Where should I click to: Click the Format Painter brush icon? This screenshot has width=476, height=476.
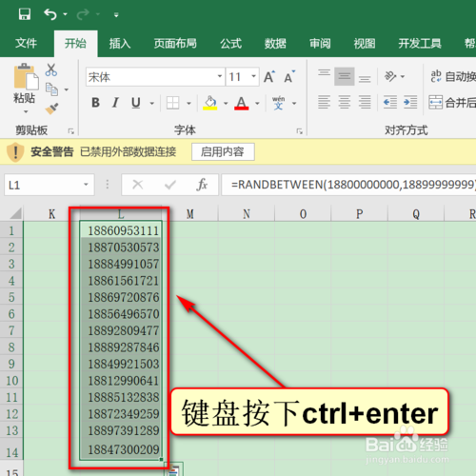coord(51,109)
